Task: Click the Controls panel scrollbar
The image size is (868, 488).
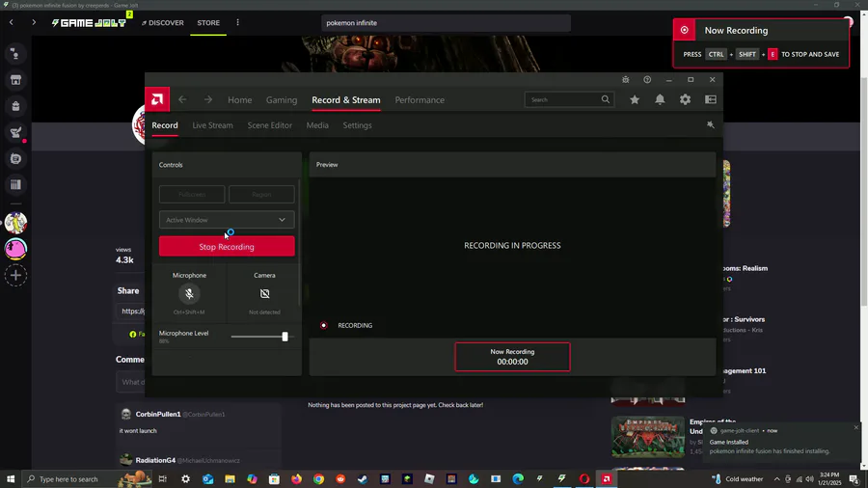Action: [300, 242]
